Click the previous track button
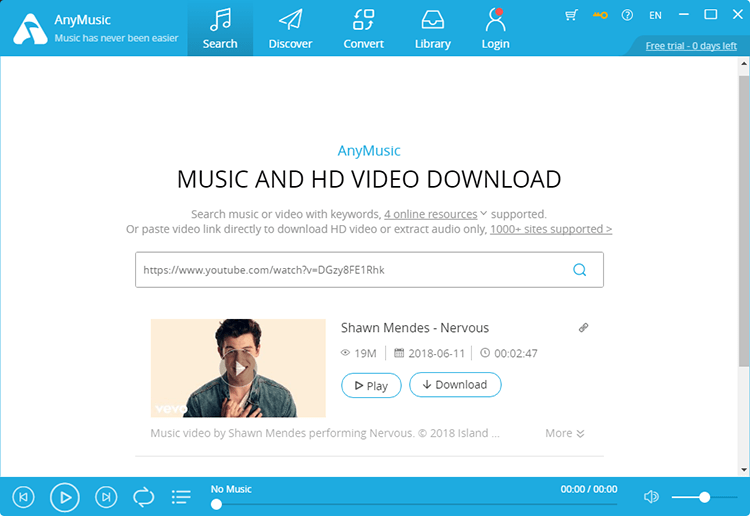 [23, 497]
